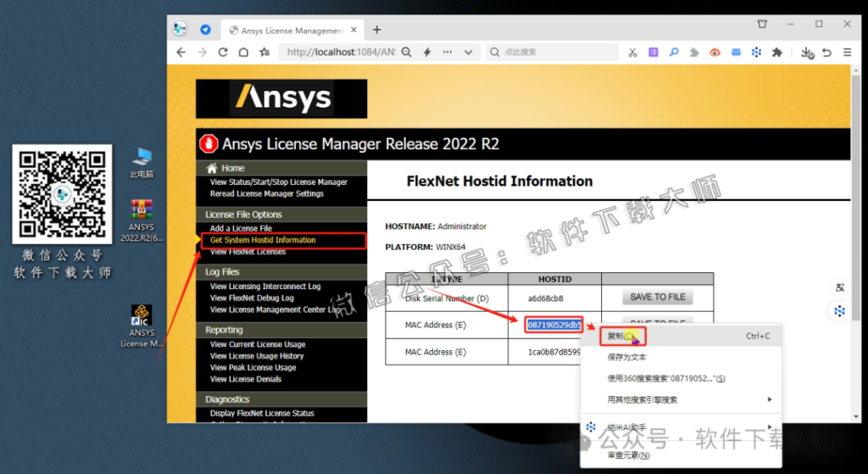Open the Weibo extension icon
Viewport: 868px width, 474px height.
pos(715,53)
